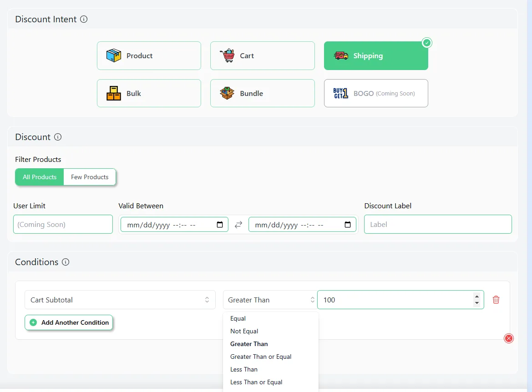The image size is (532, 392).
Task: Increment the condition value using the spinner arrows
Action: [476, 297]
